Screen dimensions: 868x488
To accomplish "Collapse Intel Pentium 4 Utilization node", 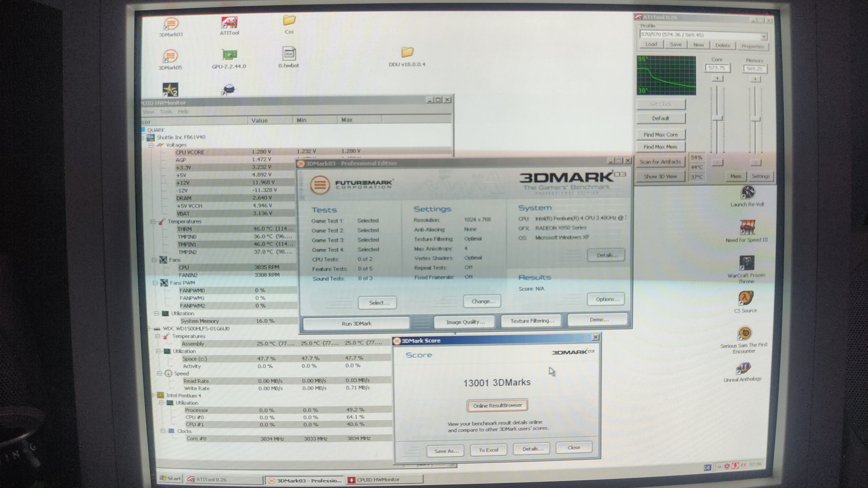I will click(161, 403).
